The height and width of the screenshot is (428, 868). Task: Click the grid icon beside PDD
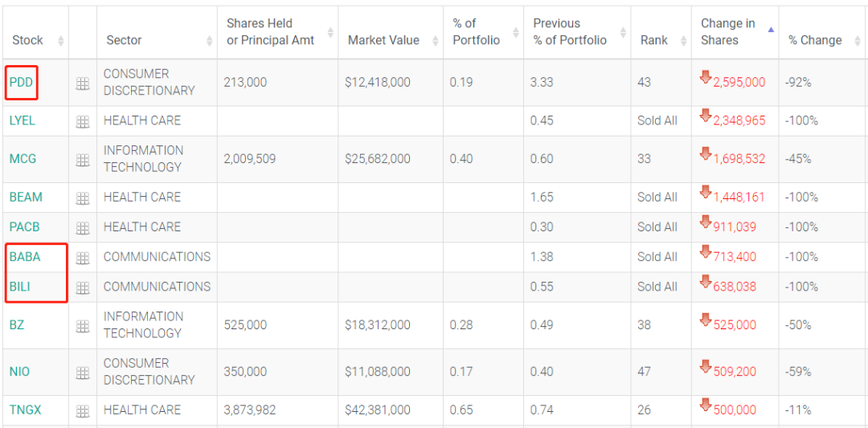coord(82,83)
